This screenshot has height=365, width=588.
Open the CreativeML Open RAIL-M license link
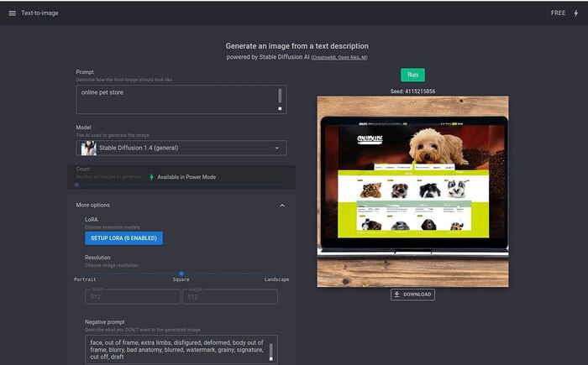click(340, 57)
